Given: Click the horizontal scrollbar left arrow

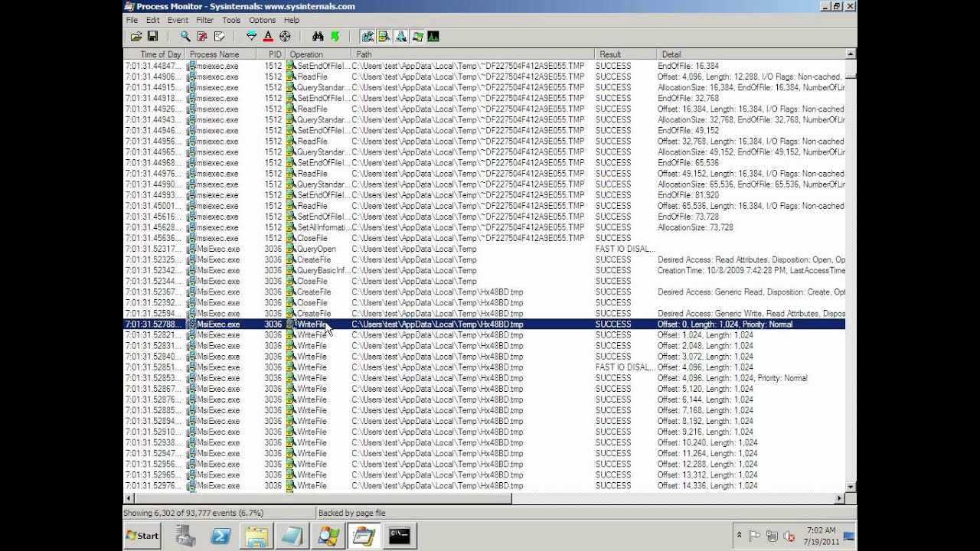Looking at the screenshot, I should [129, 498].
